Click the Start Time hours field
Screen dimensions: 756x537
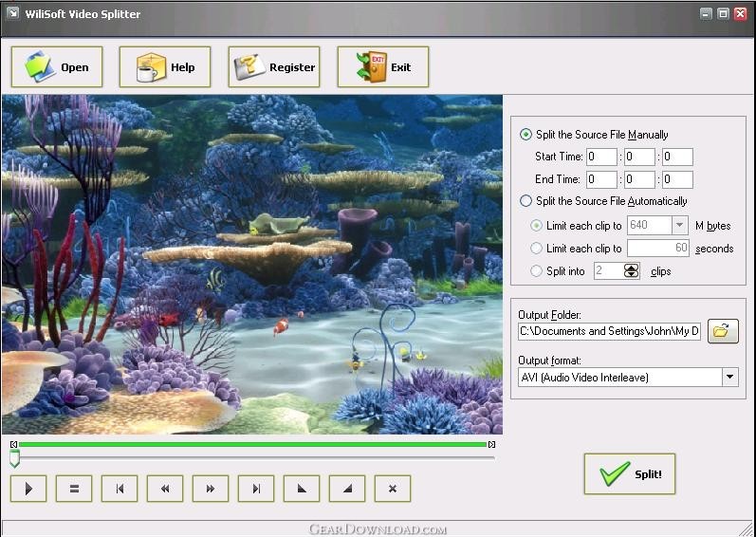[601, 157]
